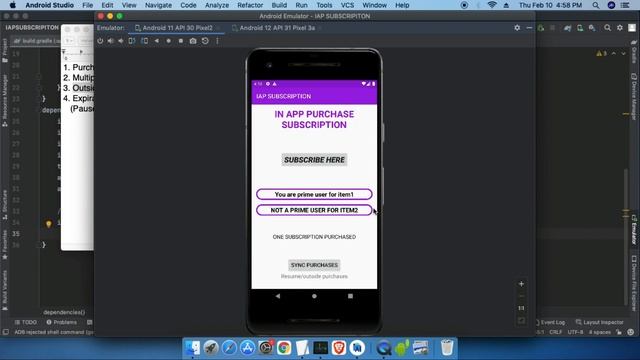Open the Refactor menu
The height and width of the screenshot is (360, 640).
250,5
